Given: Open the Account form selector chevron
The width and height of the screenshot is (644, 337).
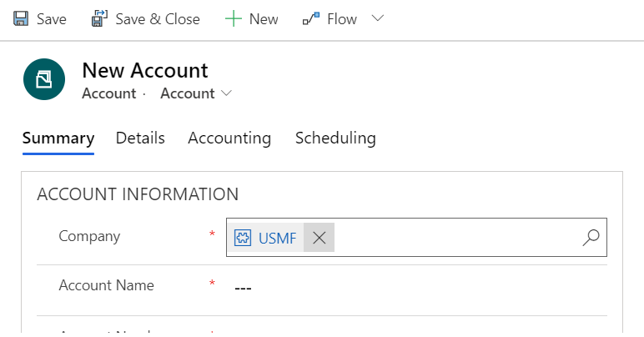Looking at the screenshot, I should [226, 93].
